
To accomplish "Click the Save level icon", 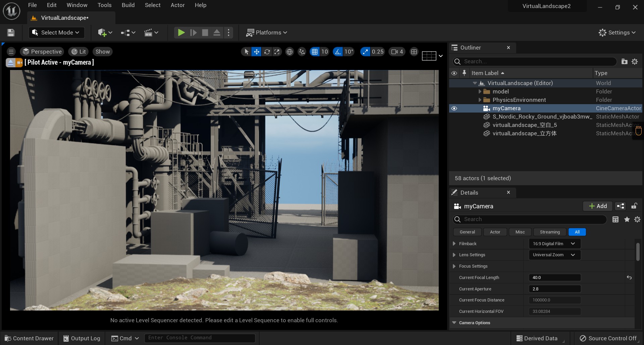I will (x=11, y=32).
